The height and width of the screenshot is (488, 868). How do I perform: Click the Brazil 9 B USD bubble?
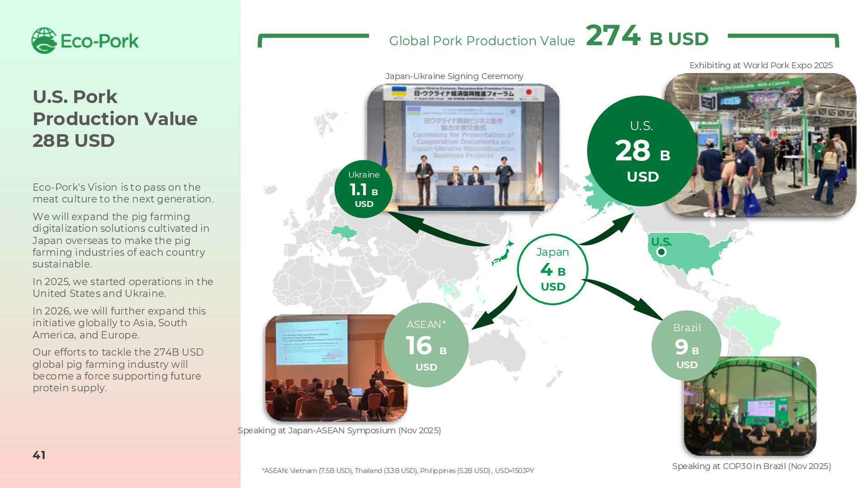[x=686, y=346]
